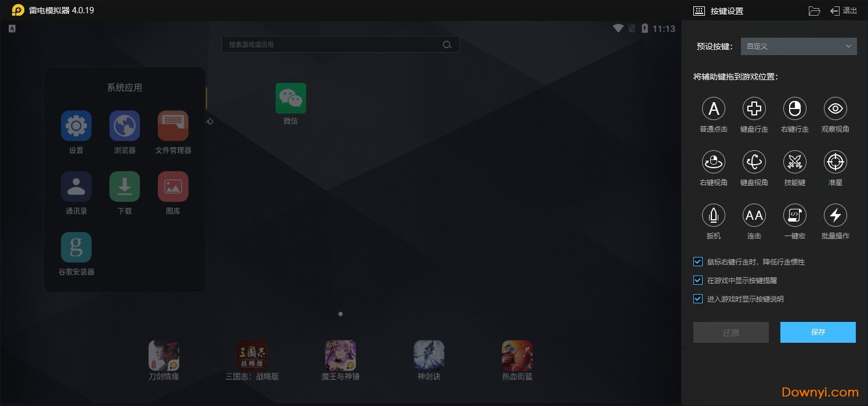Select the 技能键 crossed swords icon
The image size is (868, 406).
[794, 162]
